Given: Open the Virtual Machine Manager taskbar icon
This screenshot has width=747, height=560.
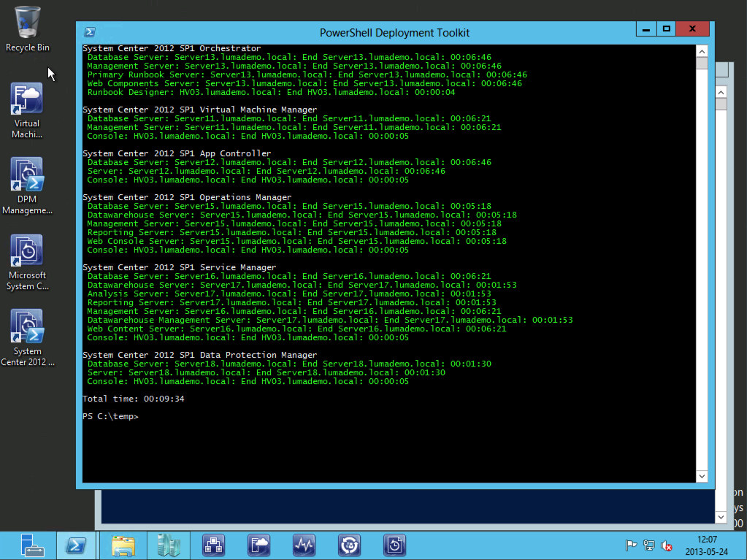Looking at the screenshot, I should [258, 545].
